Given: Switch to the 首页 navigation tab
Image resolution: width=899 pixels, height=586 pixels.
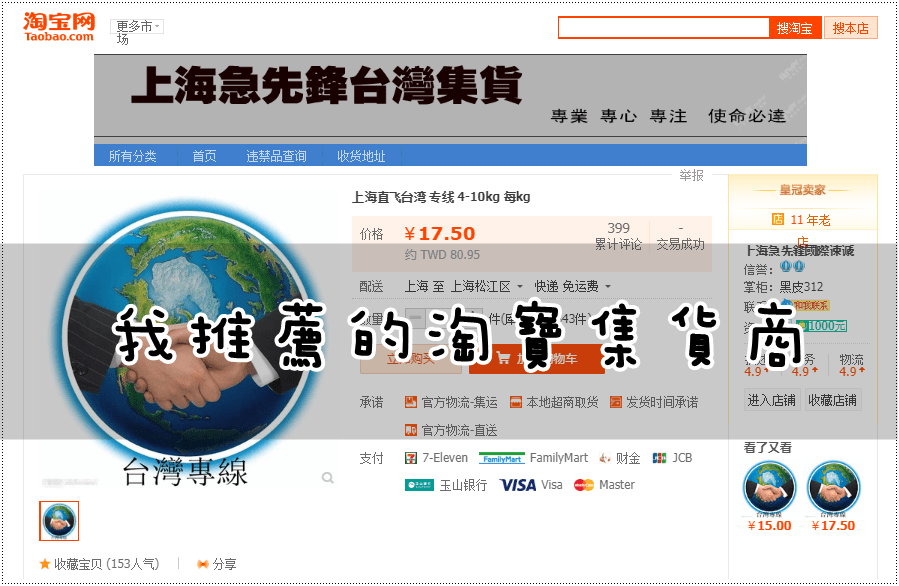Looking at the screenshot, I should (x=203, y=155).
